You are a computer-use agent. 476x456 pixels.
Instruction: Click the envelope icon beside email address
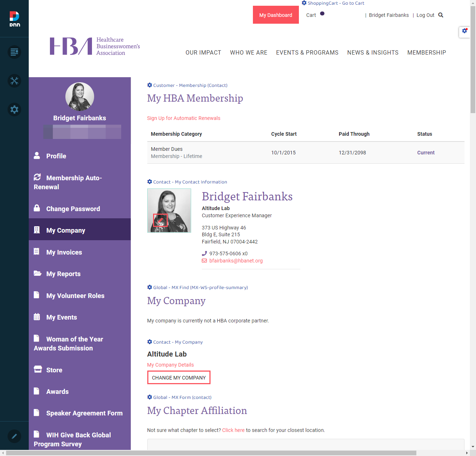point(204,261)
